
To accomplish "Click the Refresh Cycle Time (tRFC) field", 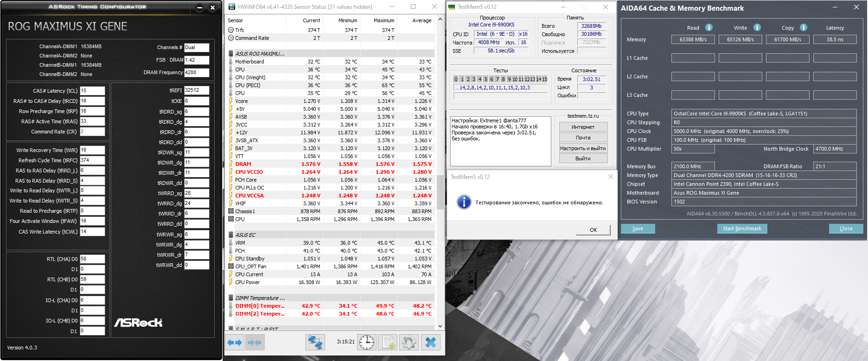I will coord(92,160).
